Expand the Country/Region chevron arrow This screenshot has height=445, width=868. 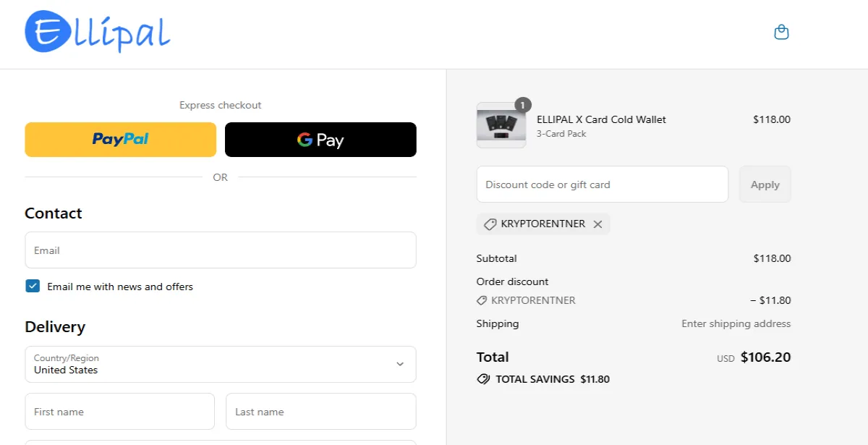pos(400,364)
